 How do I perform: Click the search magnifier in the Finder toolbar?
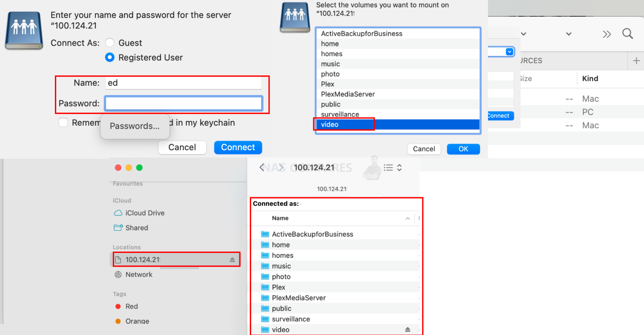pyautogui.click(x=628, y=33)
